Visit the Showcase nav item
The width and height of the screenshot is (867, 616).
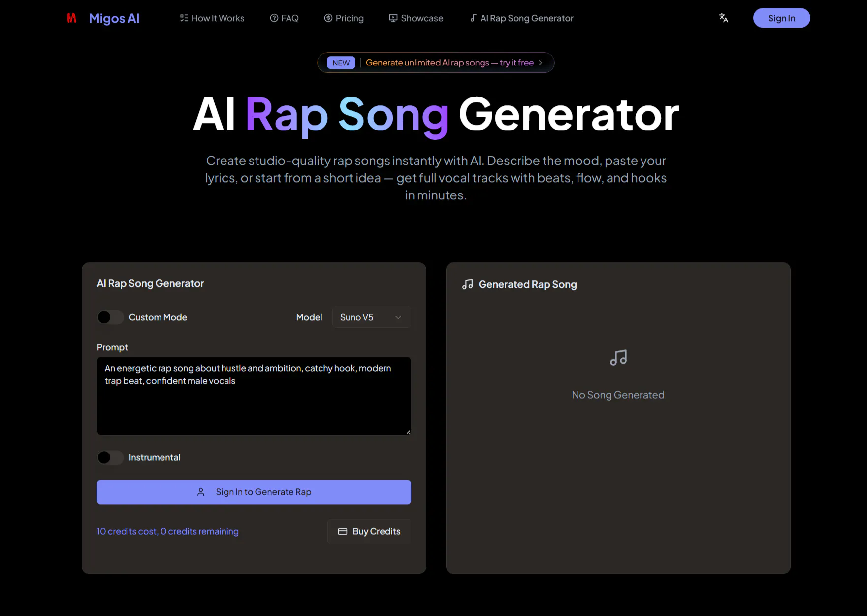(x=416, y=18)
